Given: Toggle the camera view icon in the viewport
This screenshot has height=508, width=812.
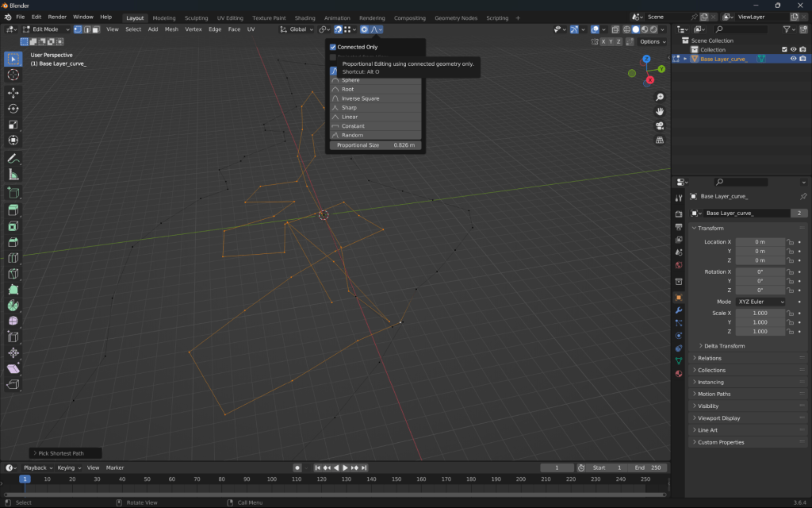Looking at the screenshot, I should pyautogui.click(x=659, y=125).
